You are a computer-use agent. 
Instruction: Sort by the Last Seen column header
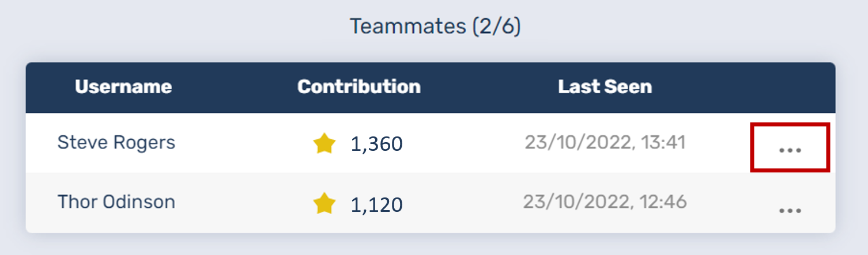[x=605, y=87]
